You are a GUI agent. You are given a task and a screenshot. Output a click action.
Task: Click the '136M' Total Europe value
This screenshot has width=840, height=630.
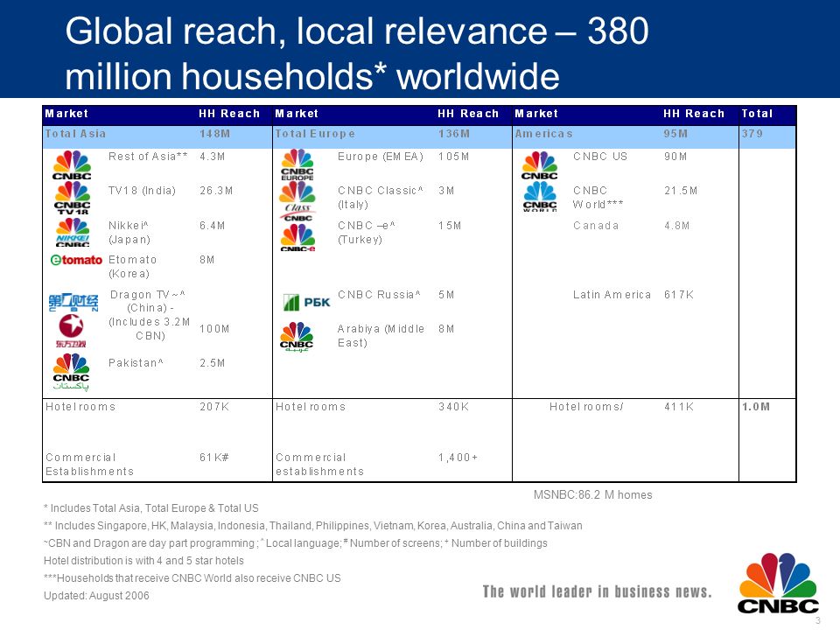point(454,133)
